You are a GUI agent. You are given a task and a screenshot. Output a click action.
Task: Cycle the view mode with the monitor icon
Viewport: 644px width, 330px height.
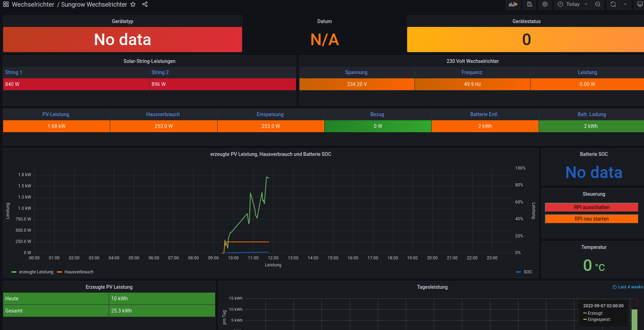(640, 5)
